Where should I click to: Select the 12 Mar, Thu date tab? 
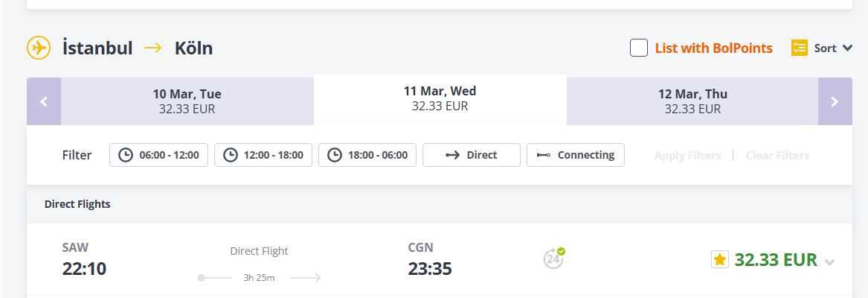click(692, 101)
